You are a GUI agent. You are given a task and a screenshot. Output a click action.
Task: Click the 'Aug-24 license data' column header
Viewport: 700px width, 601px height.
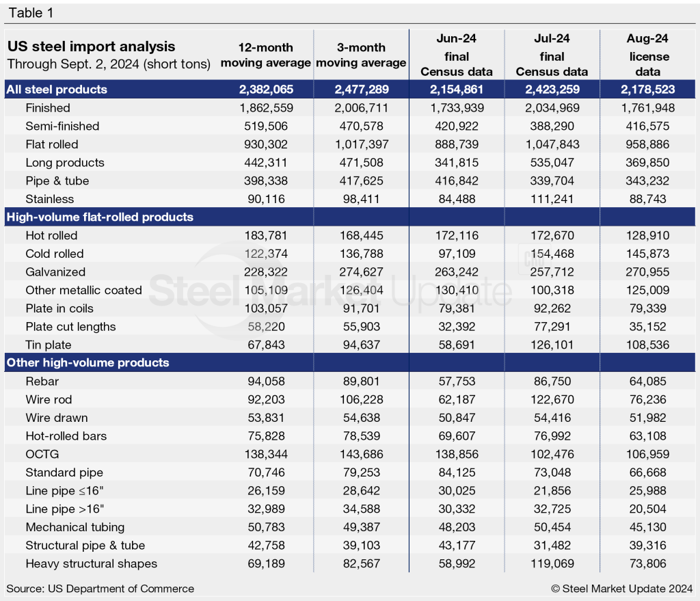(647, 55)
